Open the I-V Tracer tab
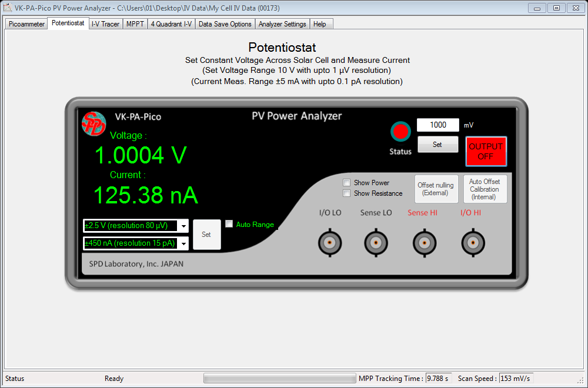The width and height of the screenshot is (588, 388). [105, 24]
